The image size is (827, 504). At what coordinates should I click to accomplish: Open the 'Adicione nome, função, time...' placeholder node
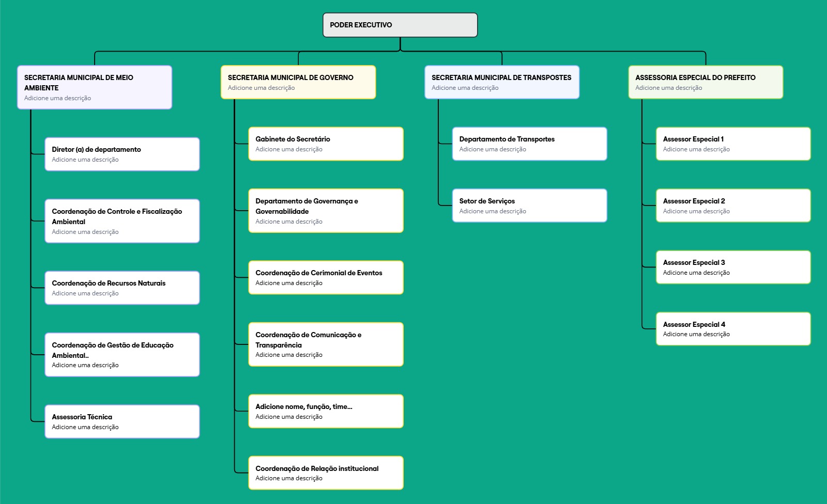[326, 411]
